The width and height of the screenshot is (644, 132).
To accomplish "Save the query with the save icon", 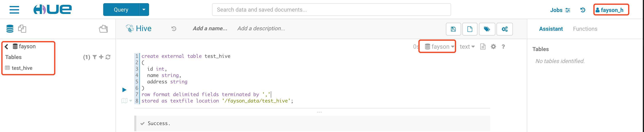I will tap(453, 29).
